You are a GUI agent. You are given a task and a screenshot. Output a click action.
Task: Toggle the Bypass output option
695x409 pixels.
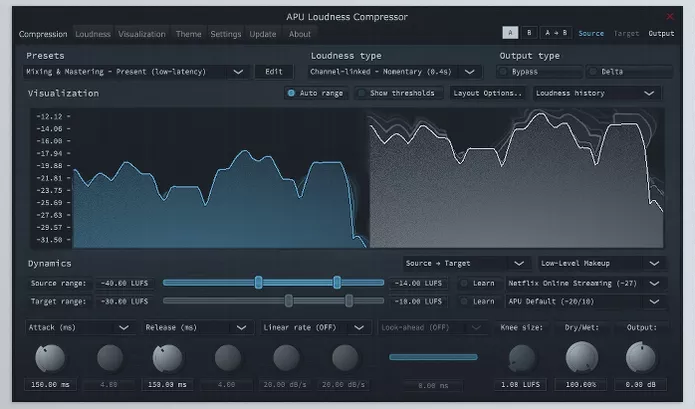click(539, 72)
